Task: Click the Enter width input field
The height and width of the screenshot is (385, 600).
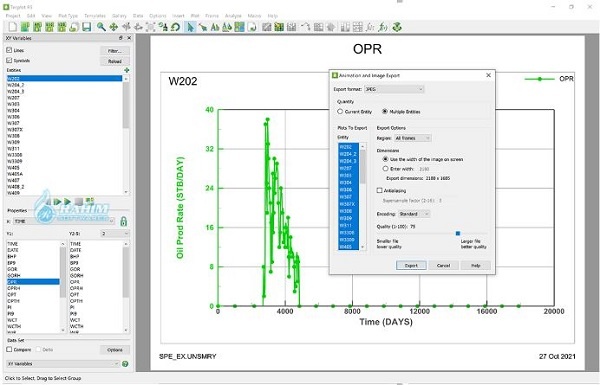Action: coord(424,169)
